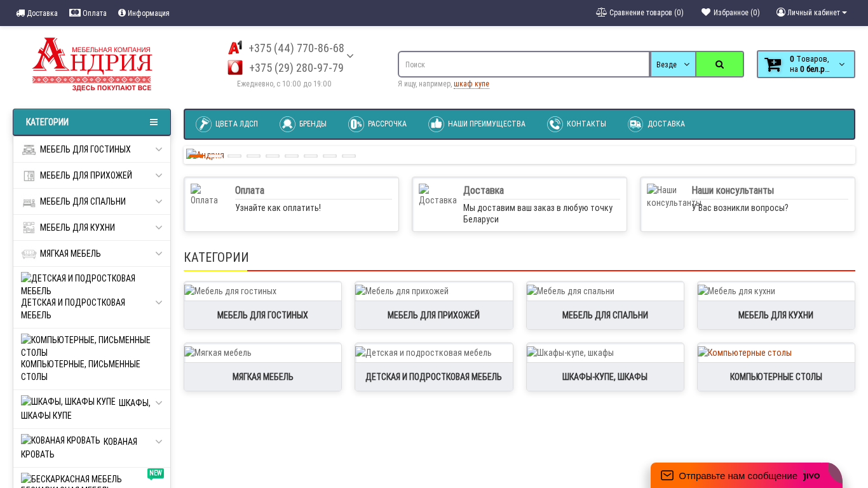The image size is (868, 488).
Task: Click the user account icon
Action: pyautogui.click(x=781, y=12)
